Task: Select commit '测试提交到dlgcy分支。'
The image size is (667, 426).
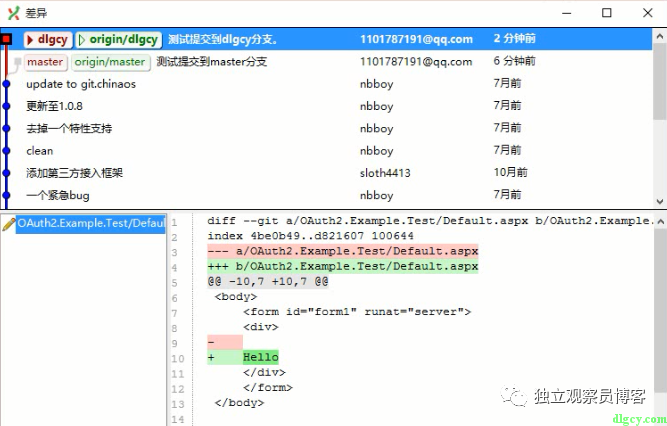Action: pos(222,40)
